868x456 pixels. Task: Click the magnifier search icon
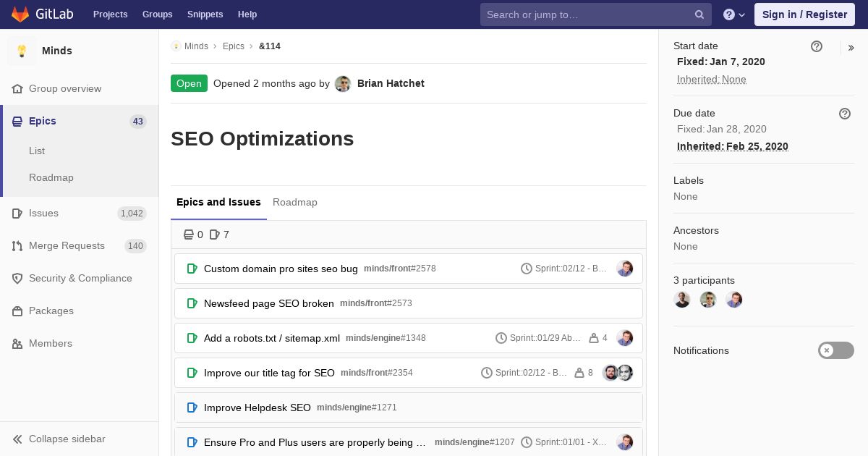pyautogui.click(x=699, y=14)
